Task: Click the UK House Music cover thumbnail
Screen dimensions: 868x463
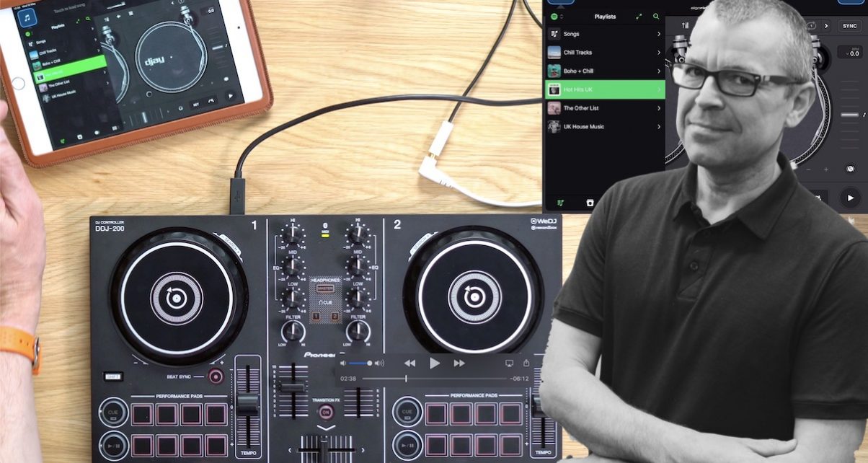Action: [554, 126]
